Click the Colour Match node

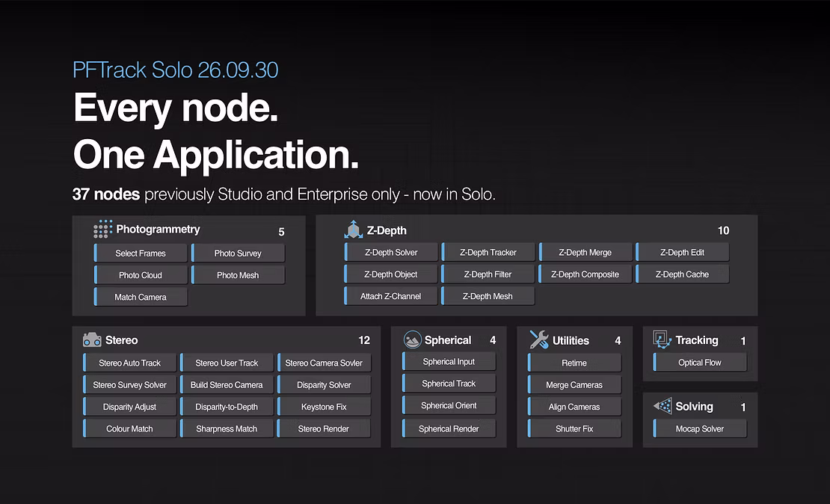click(129, 428)
